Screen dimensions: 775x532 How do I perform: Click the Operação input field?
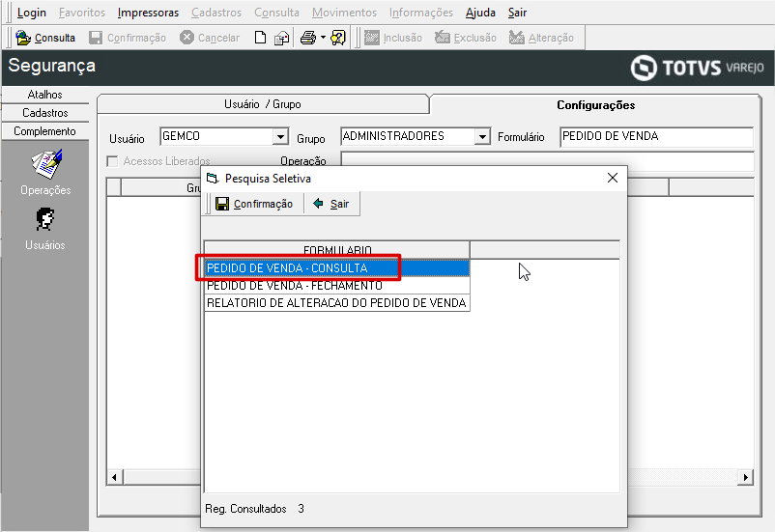548,159
